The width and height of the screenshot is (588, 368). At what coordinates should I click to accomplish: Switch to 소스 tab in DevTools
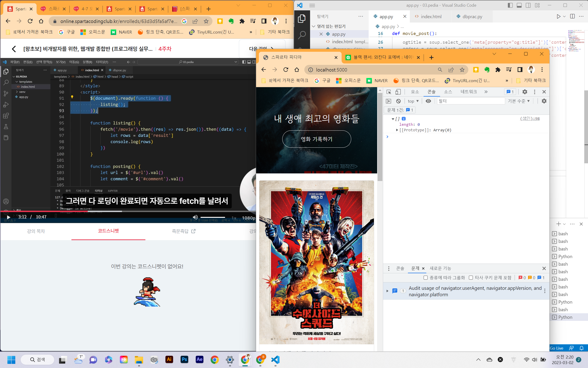448,92
